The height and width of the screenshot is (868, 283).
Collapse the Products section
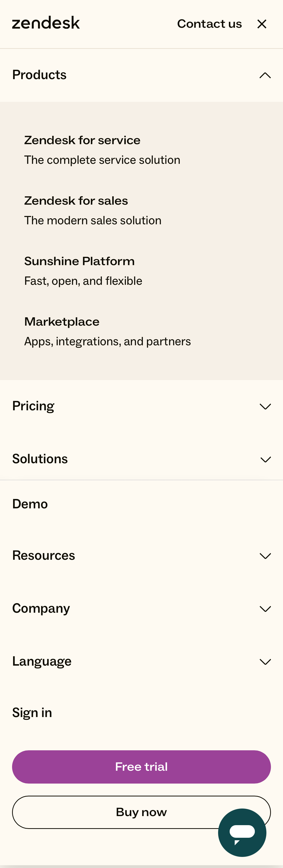tap(265, 75)
